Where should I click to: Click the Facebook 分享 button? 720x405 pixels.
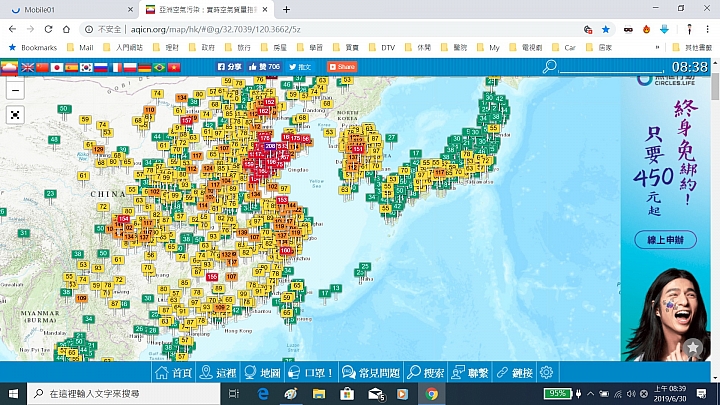point(230,67)
